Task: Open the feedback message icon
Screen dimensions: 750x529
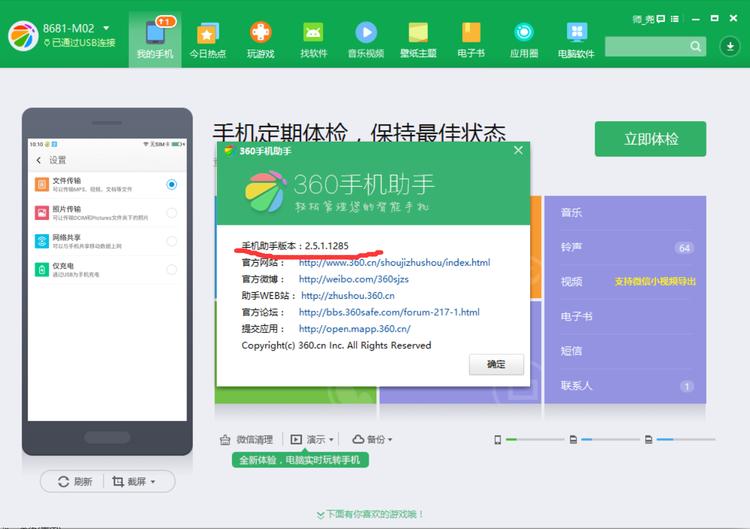Action: [x=661, y=19]
